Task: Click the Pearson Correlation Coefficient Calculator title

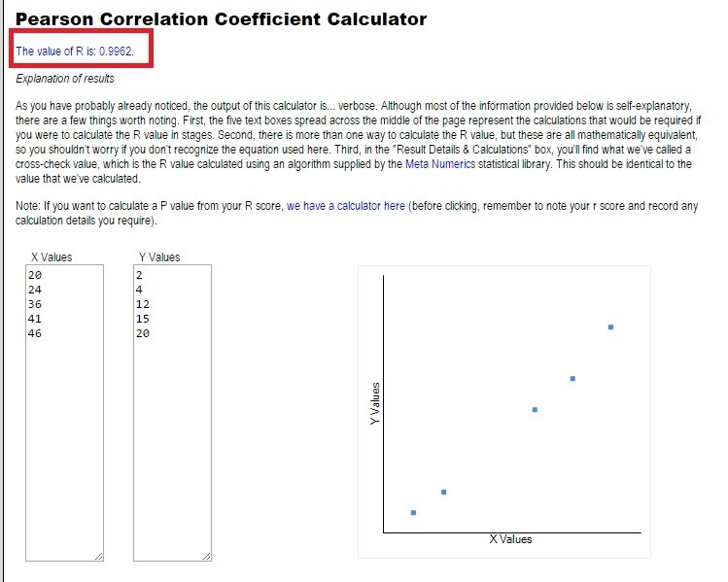Action: click(x=221, y=19)
